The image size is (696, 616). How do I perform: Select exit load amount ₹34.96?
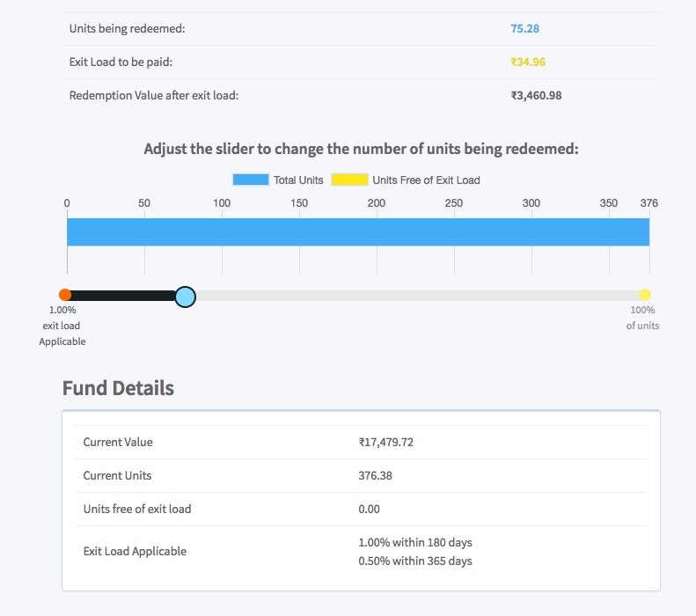click(x=528, y=62)
